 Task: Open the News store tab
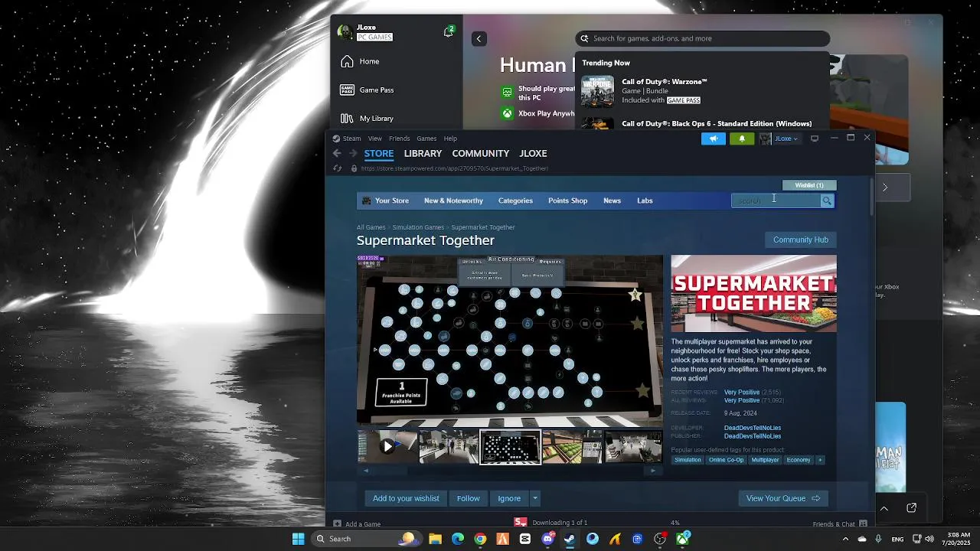(612, 201)
